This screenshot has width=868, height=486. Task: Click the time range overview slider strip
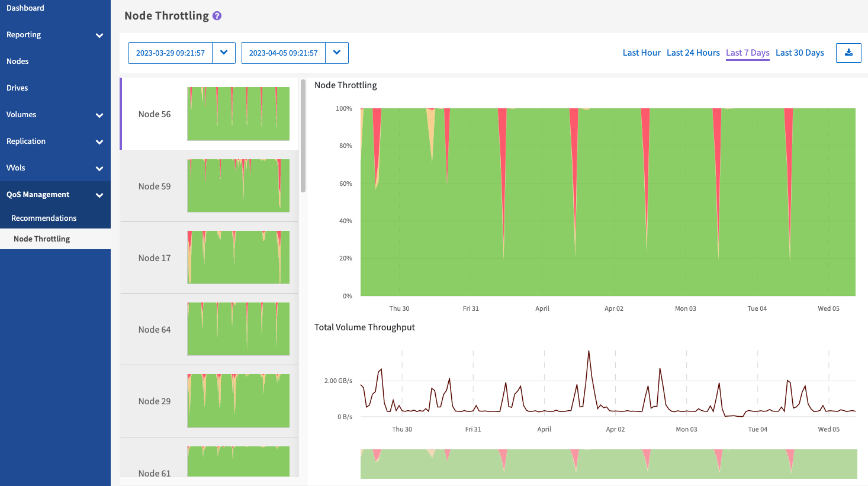[609, 464]
